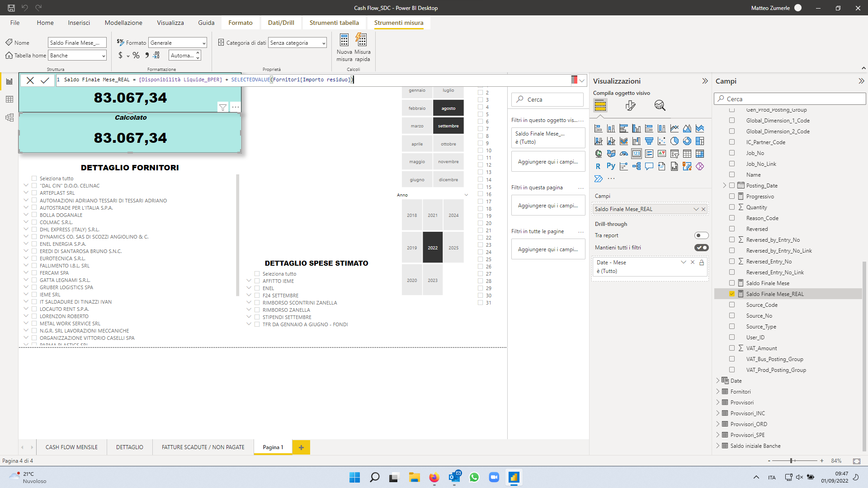Click the percent format icon
The height and width of the screenshot is (488, 868).
[136, 56]
